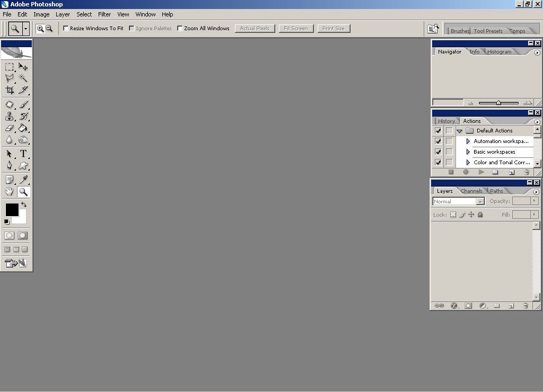Enable Resize Windows To Fit
Screen dimensions: 543x392
tap(66, 29)
